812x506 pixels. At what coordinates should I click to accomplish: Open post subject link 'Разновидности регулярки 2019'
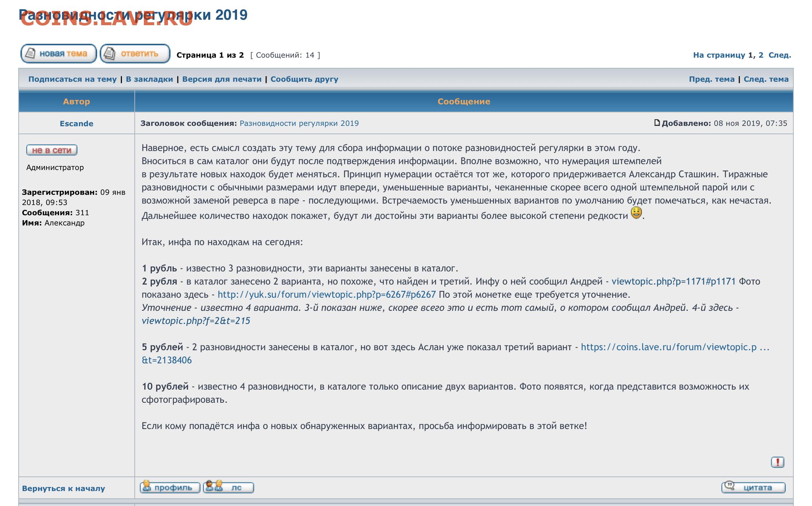(299, 123)
